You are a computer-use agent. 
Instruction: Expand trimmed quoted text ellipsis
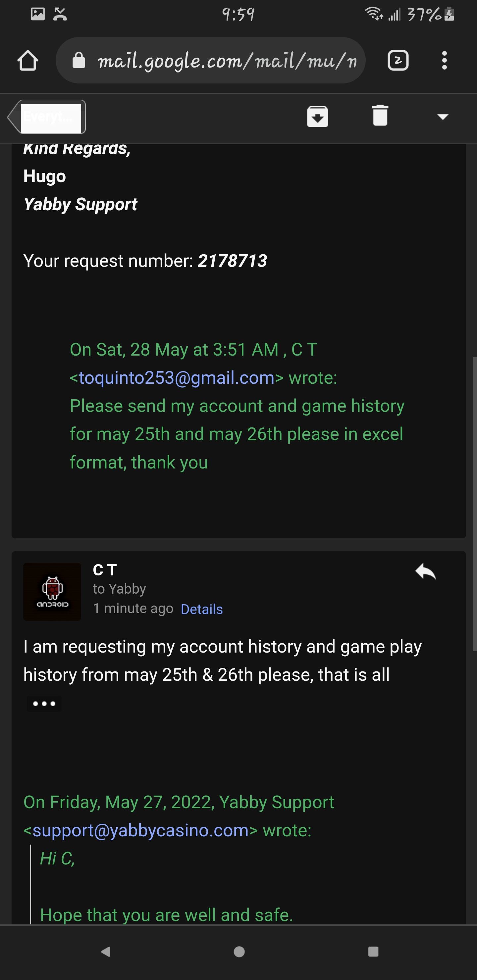point(44,704)
